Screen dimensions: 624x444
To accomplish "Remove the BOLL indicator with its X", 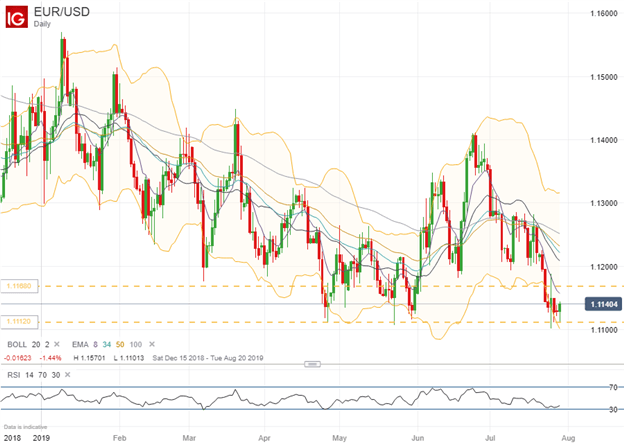I will click(x=57, y=344).
